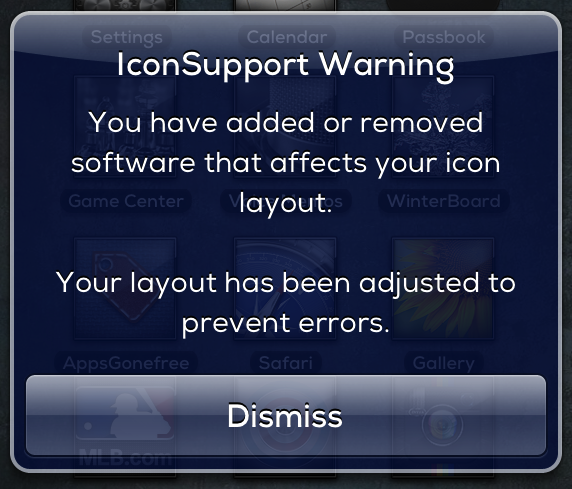This screenshot has height=489, width=572.
Task: Click the 'prevent errors' message text
Action: (285, 323)
